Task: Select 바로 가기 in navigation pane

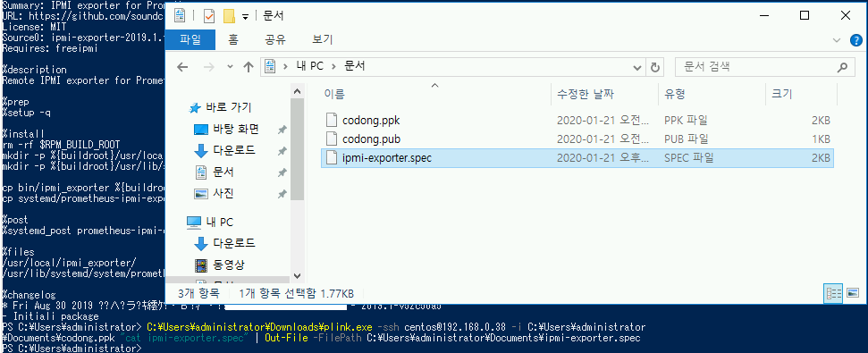Action: point(228,107)
